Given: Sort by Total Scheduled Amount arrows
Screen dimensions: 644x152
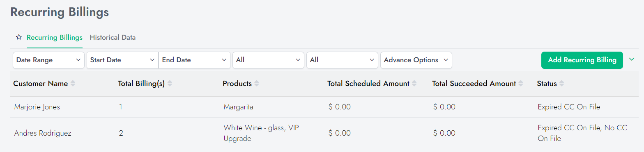Looking at the screenshot, I should tap(414, 84).
